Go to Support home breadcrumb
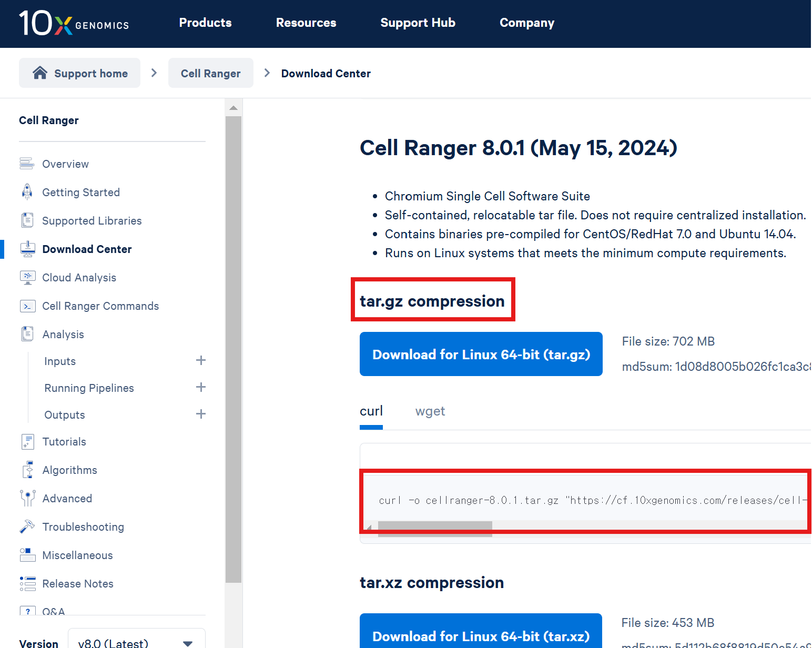 pos(79,73)
